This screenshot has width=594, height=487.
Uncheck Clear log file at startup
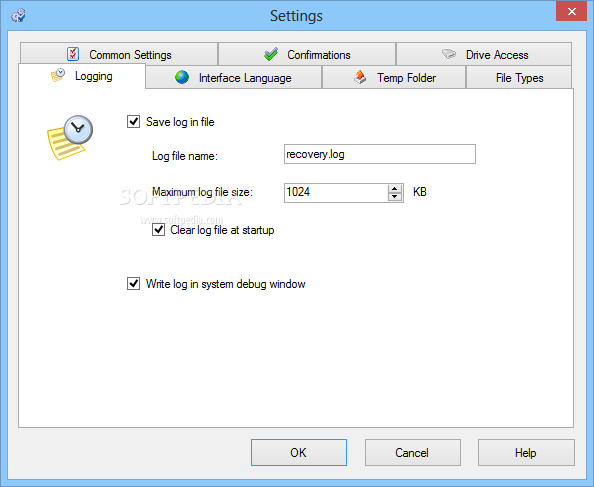(x=158, y=229)
